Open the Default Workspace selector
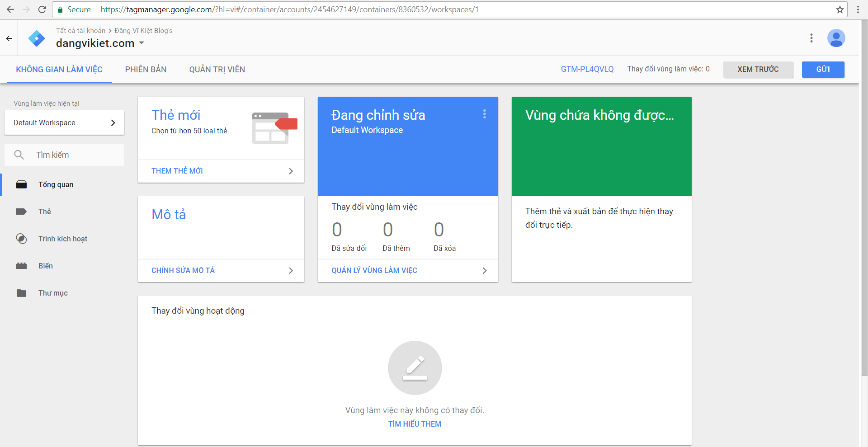 pos(64,122)
